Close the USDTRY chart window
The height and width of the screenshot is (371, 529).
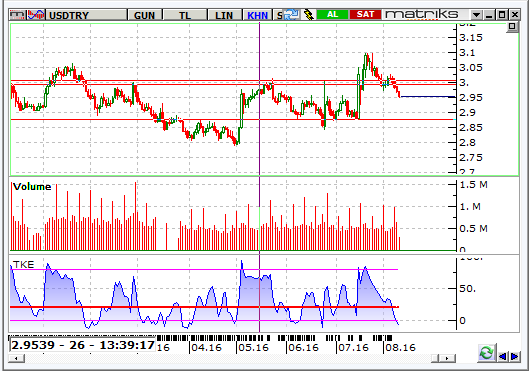point(515,15)
